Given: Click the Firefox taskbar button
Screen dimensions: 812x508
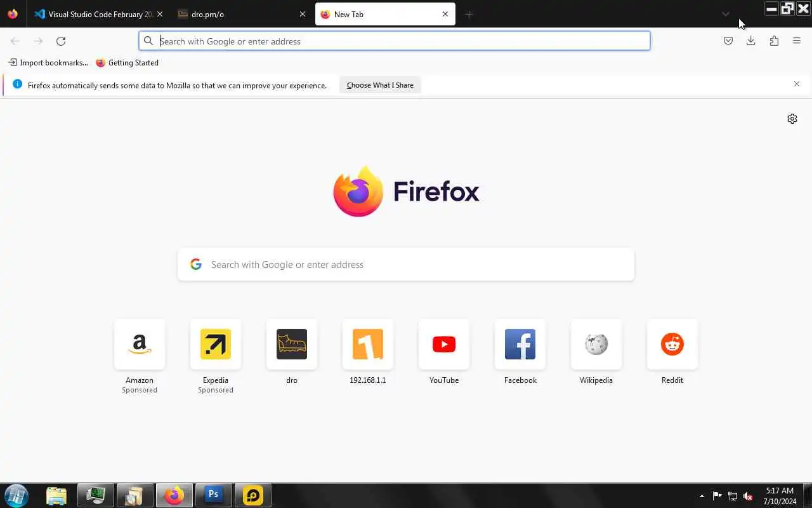Looking at the screenshot, I should (174, 495).
